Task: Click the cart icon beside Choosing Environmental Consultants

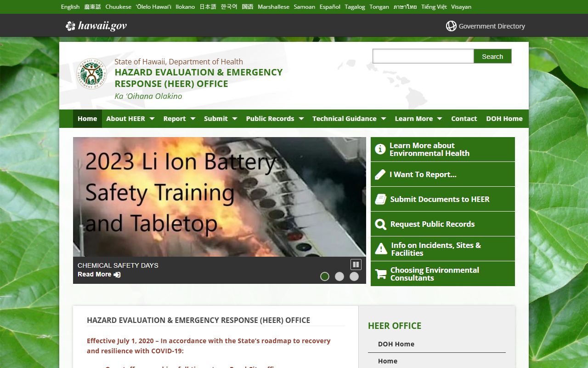Action: 381,274
